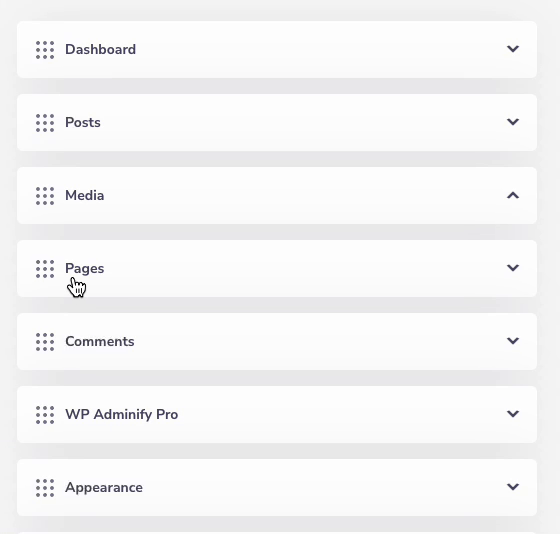Grab the Posts drag handle icon
560x534 pixels.
pyautogui.click(x=45, y=123)
